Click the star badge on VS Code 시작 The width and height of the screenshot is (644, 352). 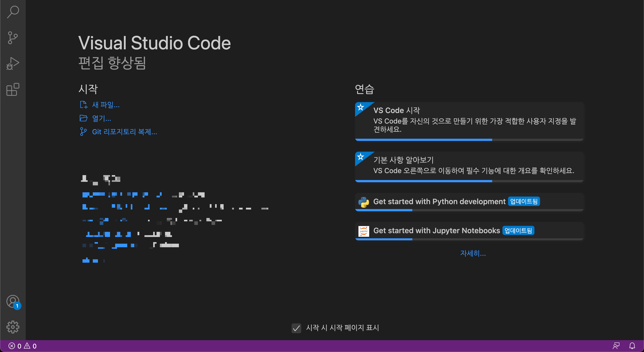tap(360, 107)
